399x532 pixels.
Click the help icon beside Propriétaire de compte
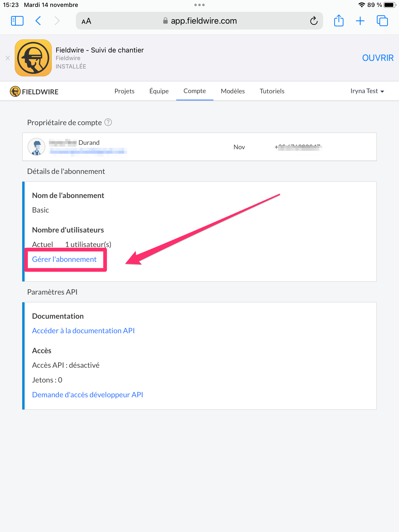coord(108,122)
